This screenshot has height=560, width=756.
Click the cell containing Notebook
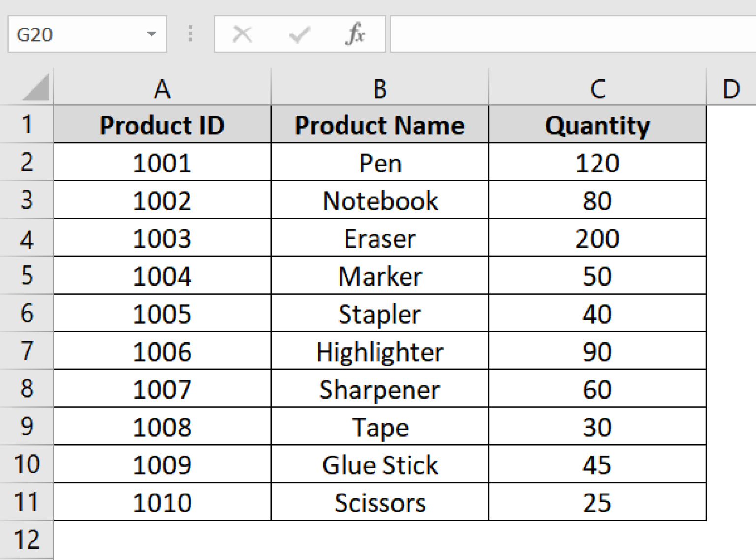379,200
